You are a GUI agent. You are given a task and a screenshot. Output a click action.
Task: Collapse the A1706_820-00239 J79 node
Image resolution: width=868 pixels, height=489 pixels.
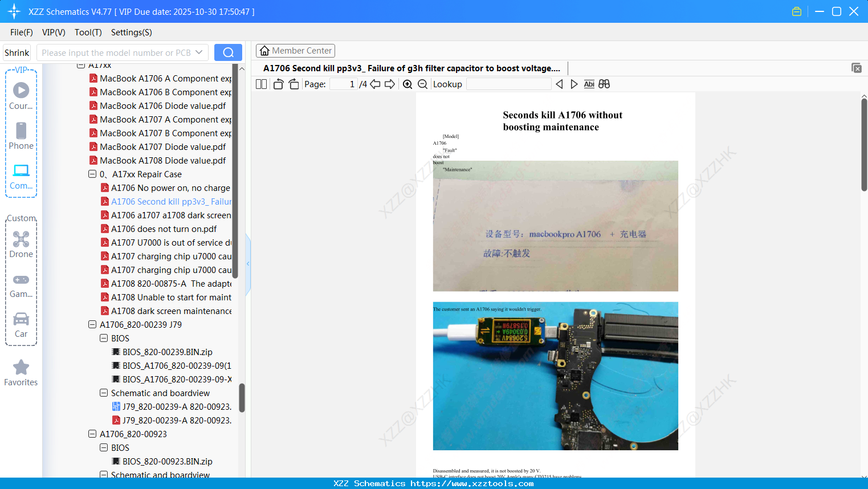tap(92, 324)
